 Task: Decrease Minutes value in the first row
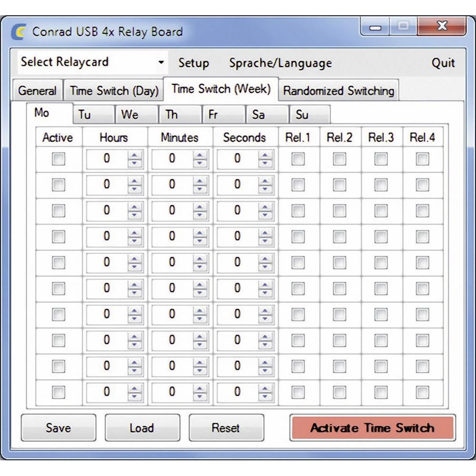point(200,163)
